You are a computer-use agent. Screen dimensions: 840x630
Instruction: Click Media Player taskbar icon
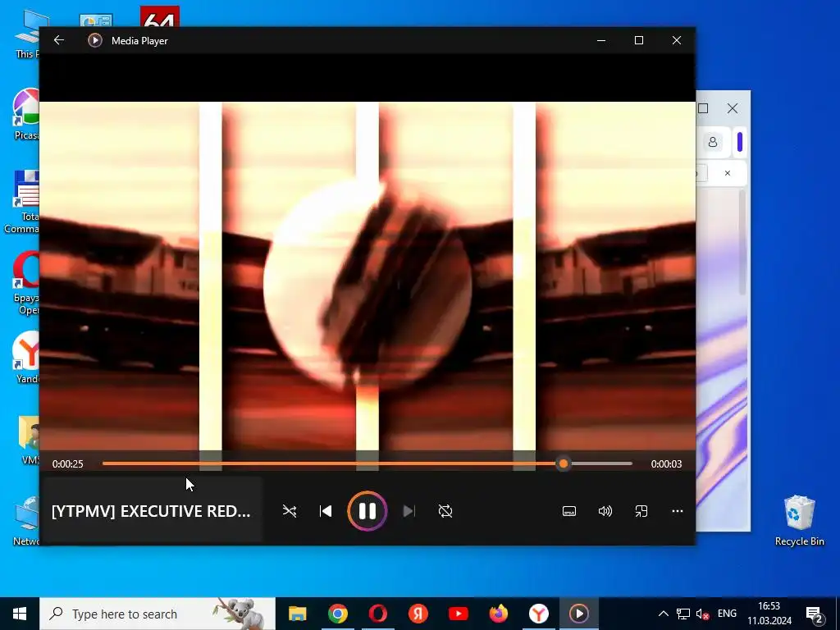click(x=578, y=614)
